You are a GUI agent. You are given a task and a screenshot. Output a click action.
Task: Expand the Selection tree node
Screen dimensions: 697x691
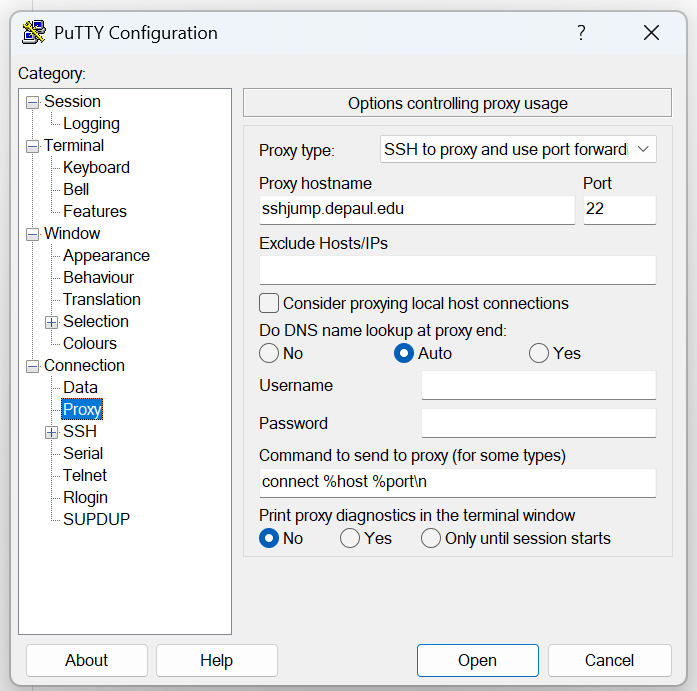[52, 322]
